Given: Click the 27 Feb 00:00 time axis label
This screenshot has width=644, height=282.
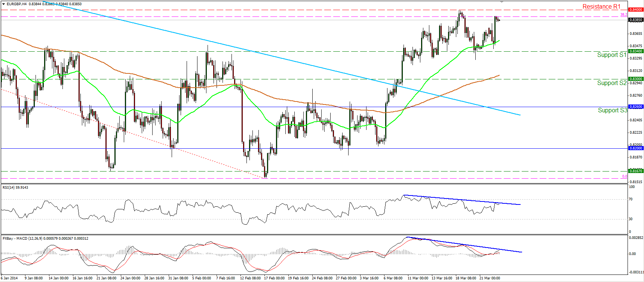Looking at the screenshot, I should click(x=346, y=278).
